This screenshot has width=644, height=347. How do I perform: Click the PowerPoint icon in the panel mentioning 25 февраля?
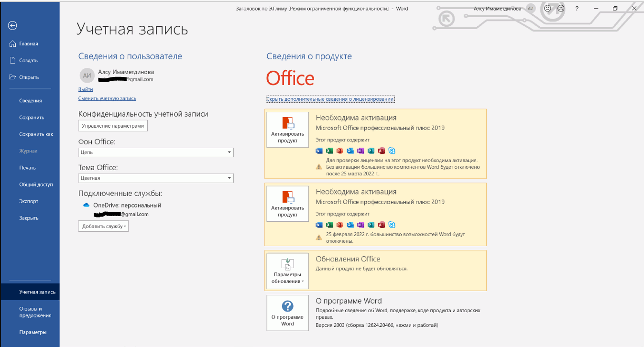pyautogui.click(x=340, y=225)
